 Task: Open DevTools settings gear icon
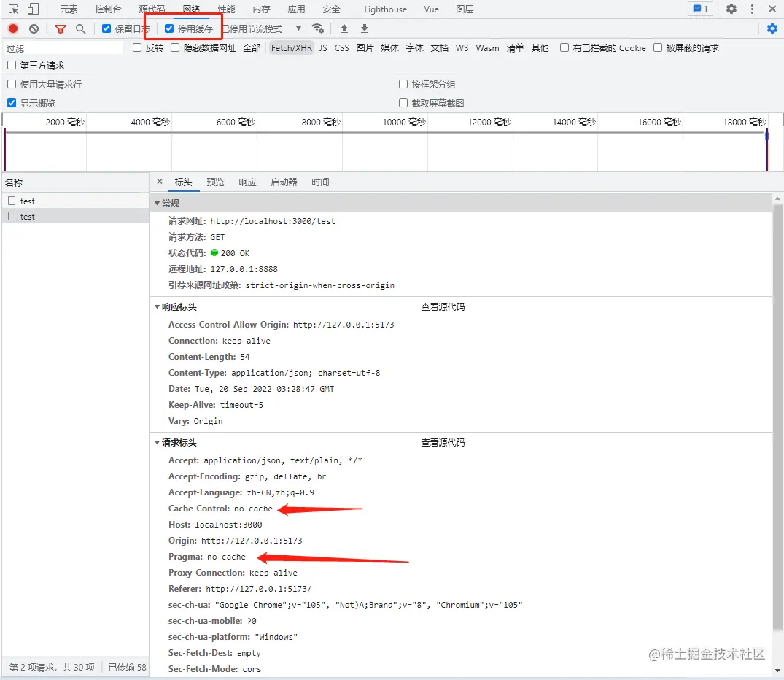[x=731, y=9]
